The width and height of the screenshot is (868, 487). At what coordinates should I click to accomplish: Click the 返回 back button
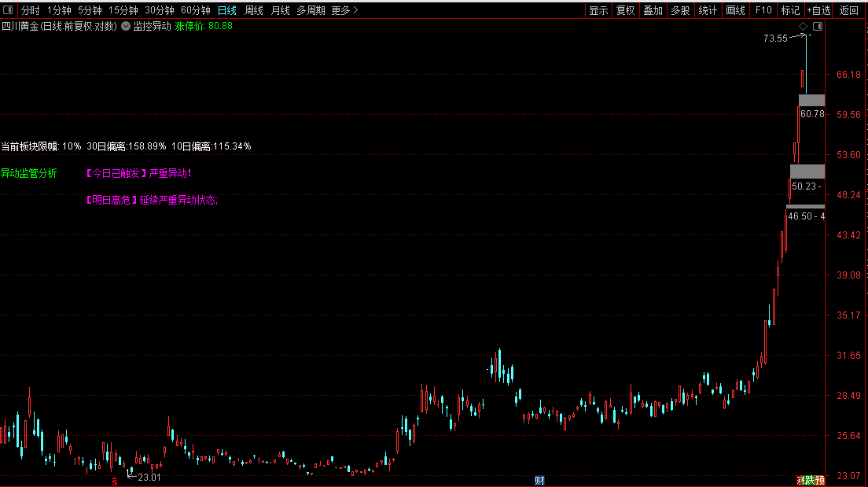pos(848,10)
